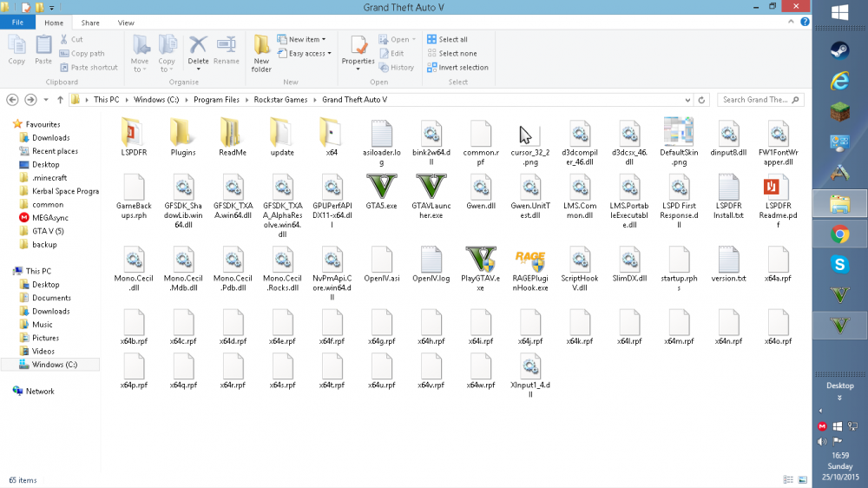Select the cursor_32_2.png file
This screenshot has height=488, width=868.
(530, 134)
